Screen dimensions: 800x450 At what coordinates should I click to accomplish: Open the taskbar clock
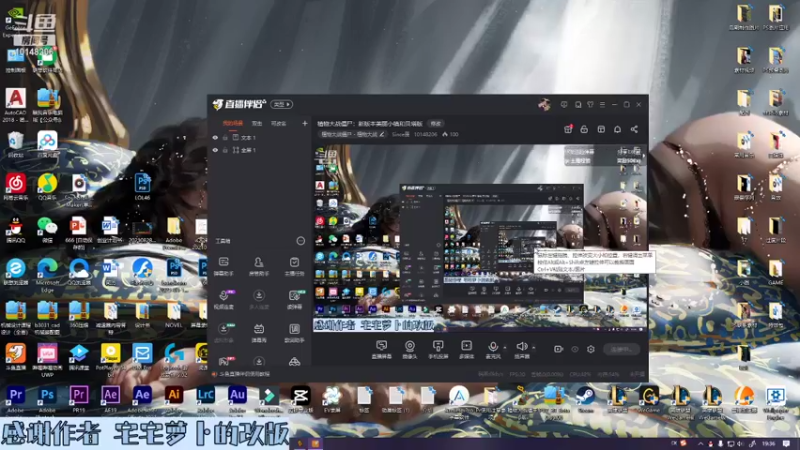click(768, 443)
